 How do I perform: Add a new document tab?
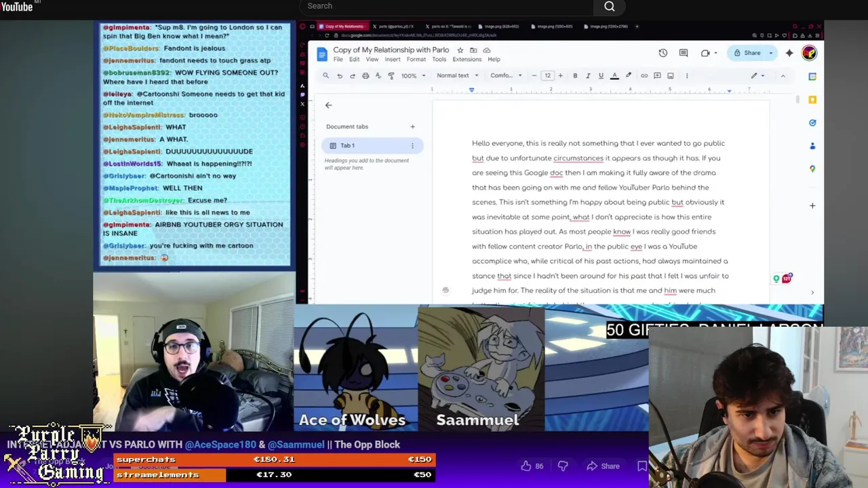point(412,127)
